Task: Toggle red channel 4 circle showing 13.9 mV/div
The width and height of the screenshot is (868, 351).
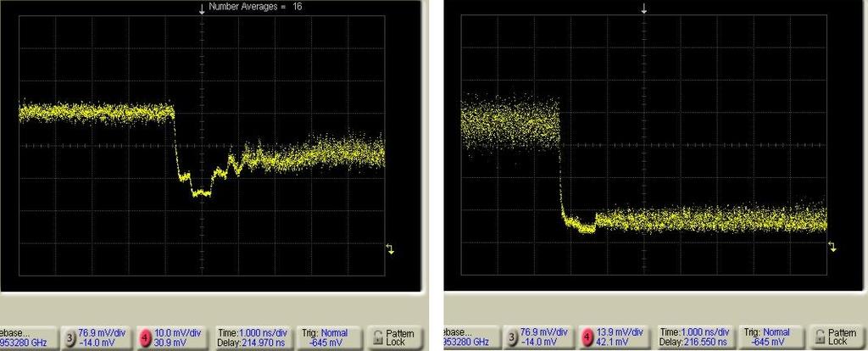Action: click(588, 337)
